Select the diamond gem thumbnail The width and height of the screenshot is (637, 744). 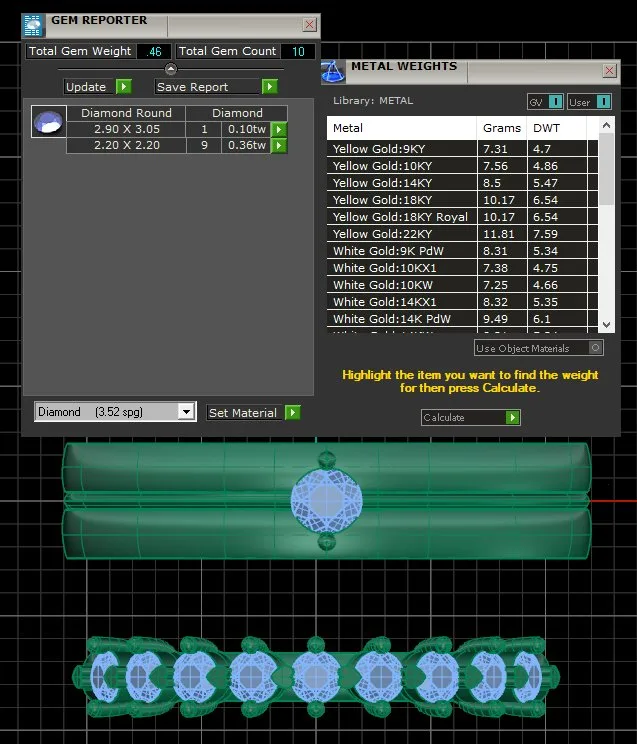(48, 121)
